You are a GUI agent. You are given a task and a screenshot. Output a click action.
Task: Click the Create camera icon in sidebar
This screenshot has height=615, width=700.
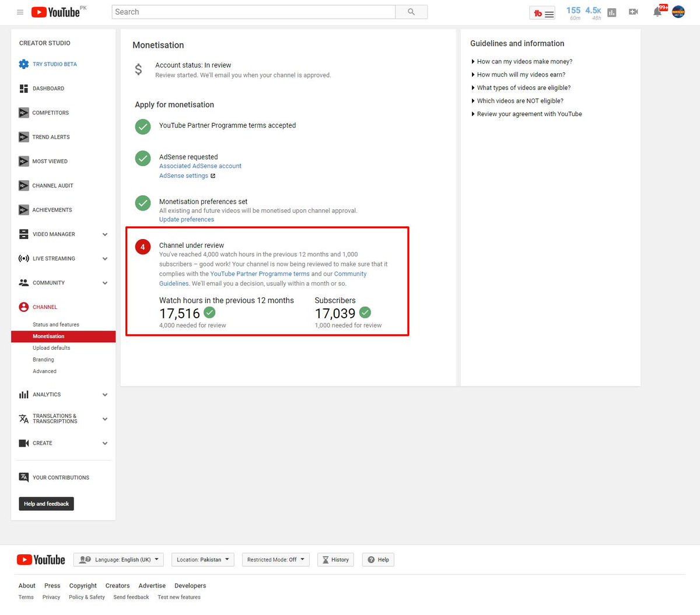23,443
